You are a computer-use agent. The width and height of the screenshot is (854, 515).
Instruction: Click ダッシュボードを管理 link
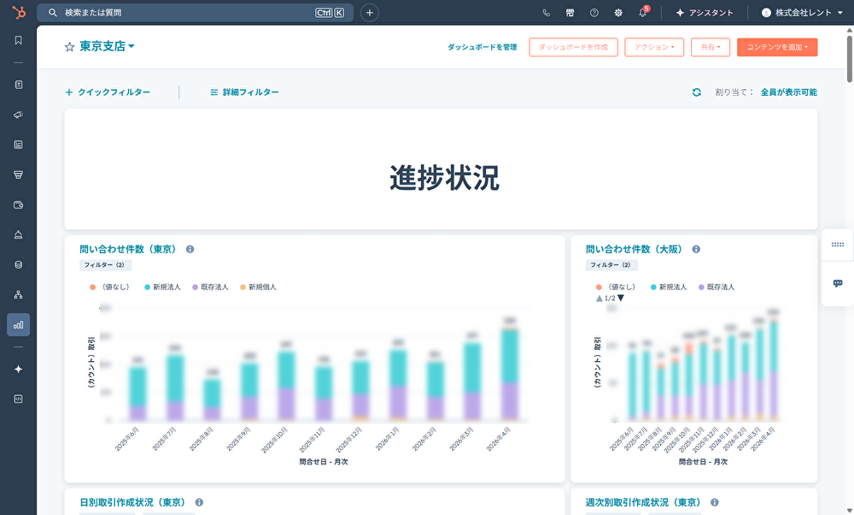[482, 47]
